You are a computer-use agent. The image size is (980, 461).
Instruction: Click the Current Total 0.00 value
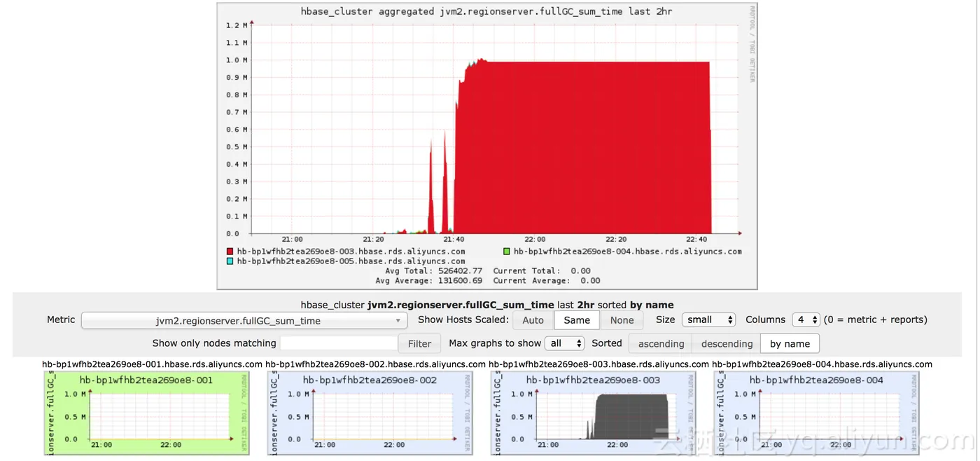[580, 270]
